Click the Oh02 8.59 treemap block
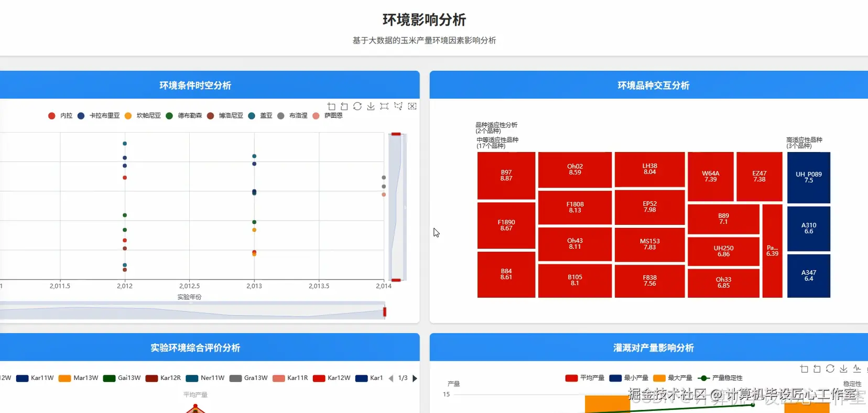The height and width of the screenshot is (413, 868). pos(575,170)
